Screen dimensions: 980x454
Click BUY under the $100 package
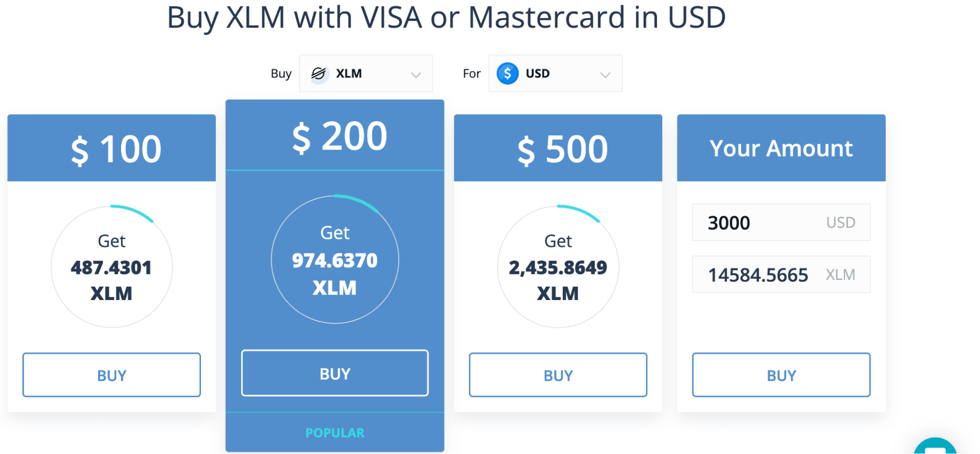coord(112,375)
